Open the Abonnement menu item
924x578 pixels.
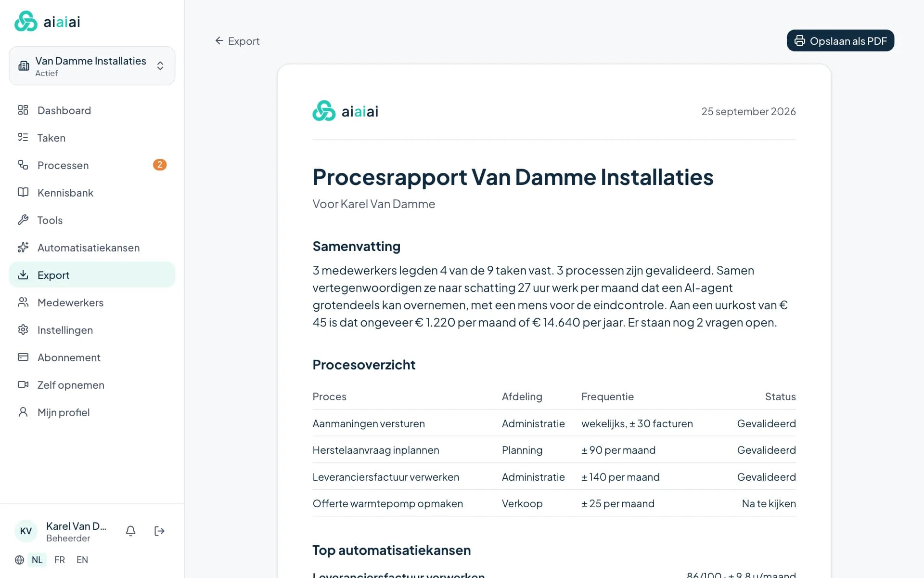pyautogui.click(x=92, y=357)
